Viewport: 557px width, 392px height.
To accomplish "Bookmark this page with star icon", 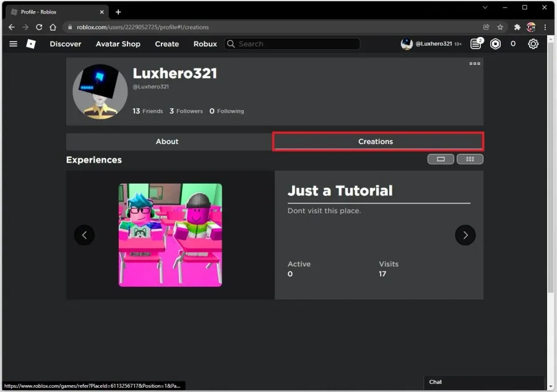I will (x=500, y=27).
